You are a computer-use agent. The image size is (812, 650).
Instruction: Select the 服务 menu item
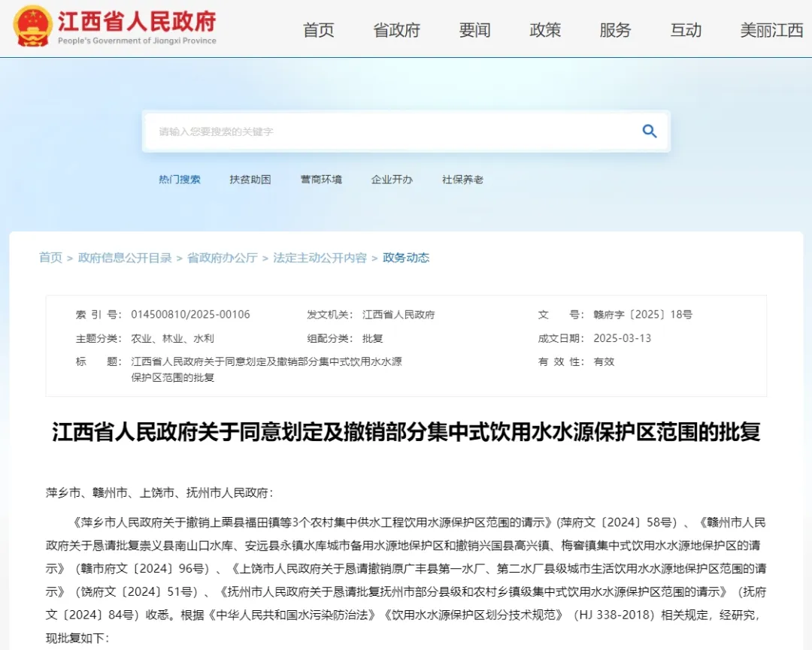click(615, 30)
